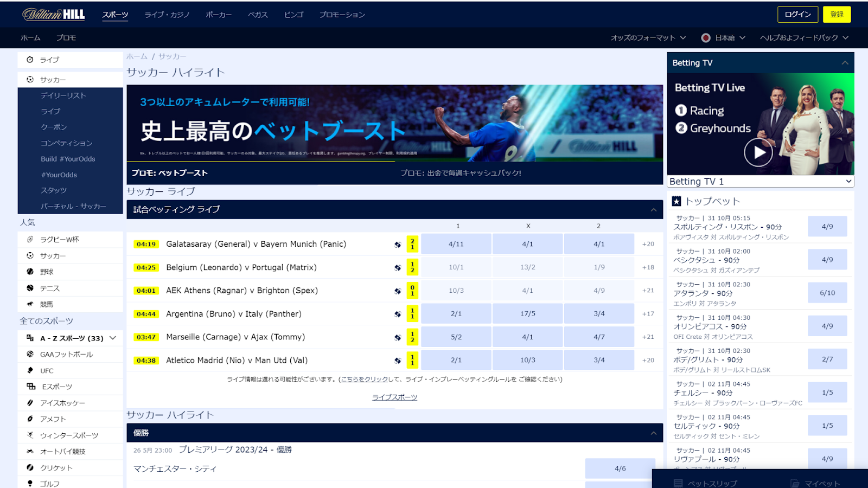This screenshot has height=488, width=868.
Task: Click the トップベット star icon
Action: pyautogui.click(x=676, y=201)
